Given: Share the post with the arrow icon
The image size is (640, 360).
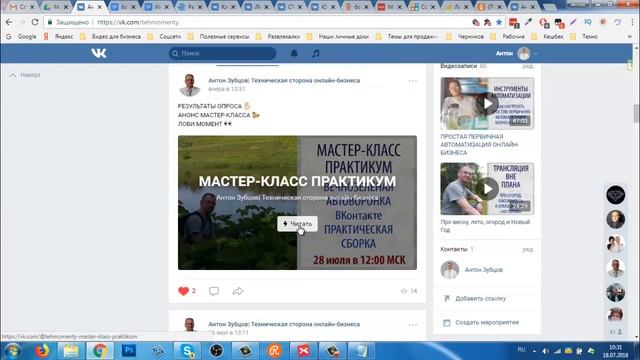Looking at the screenshot, I should pyautogui.click(x=238, y=291).
